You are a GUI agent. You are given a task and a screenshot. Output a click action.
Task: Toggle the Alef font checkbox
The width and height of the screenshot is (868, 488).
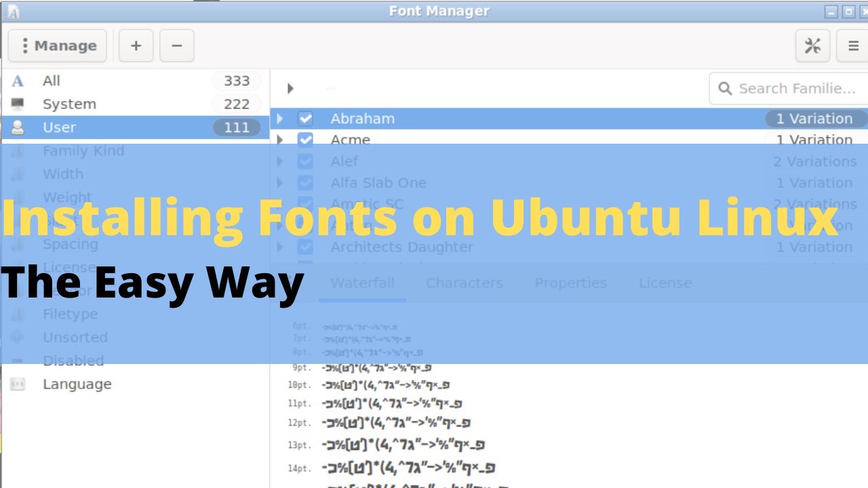tap(305, 161)
